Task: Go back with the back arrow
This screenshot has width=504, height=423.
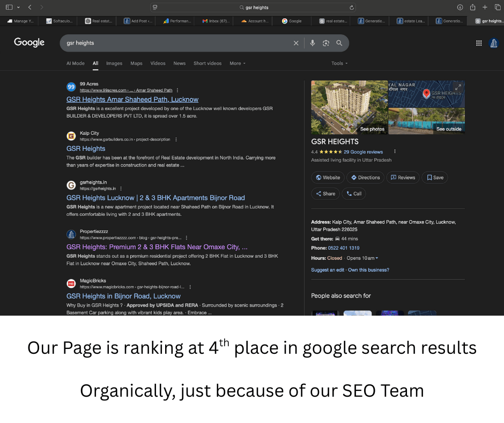Action: (30, 7)
